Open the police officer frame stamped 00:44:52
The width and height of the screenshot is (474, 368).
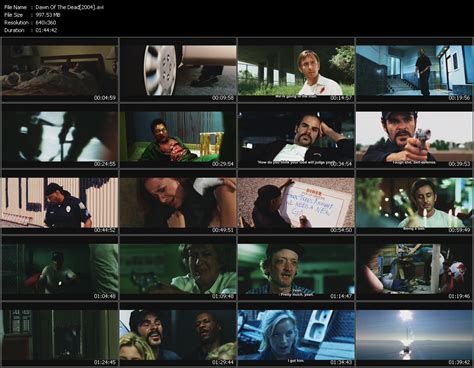coord(60,202)
